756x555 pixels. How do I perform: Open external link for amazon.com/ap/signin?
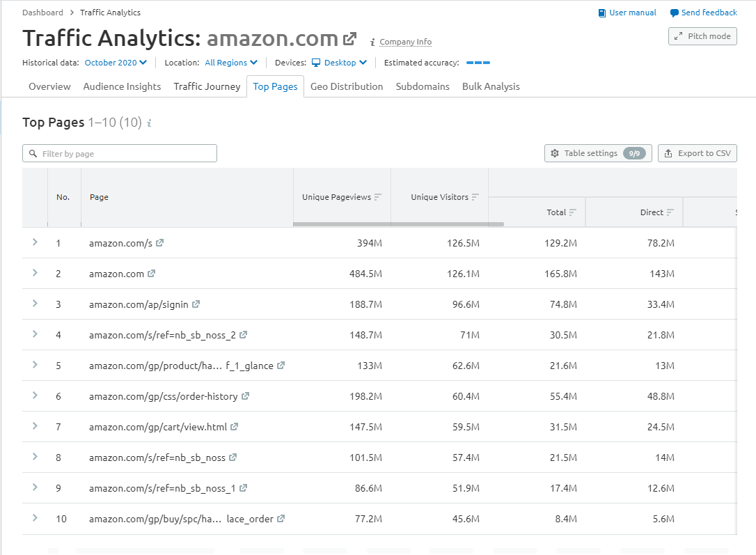point(196,304)
